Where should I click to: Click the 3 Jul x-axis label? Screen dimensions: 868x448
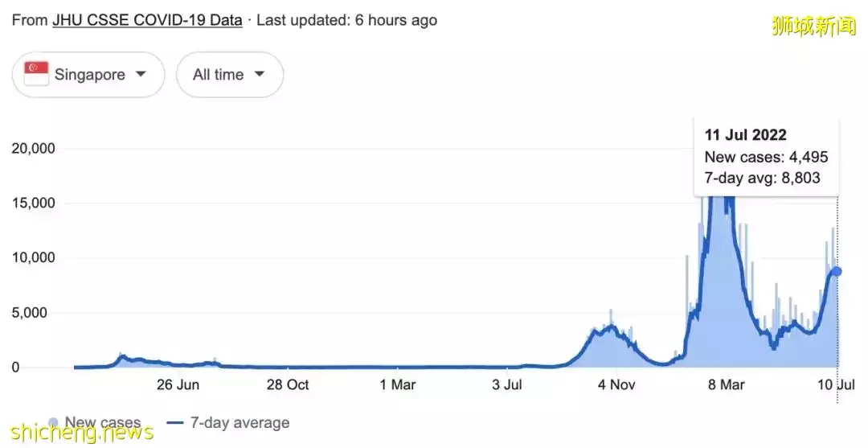pos(507,384)
